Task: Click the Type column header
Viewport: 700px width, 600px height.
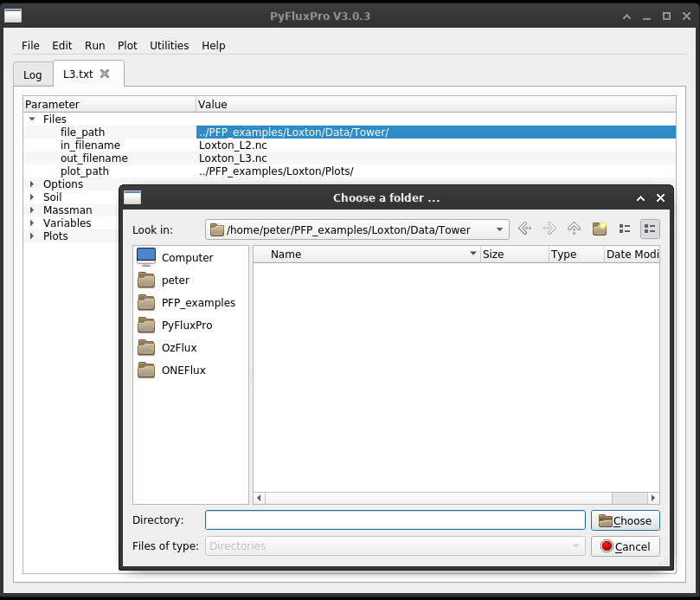Action: (x=576, y=255)
